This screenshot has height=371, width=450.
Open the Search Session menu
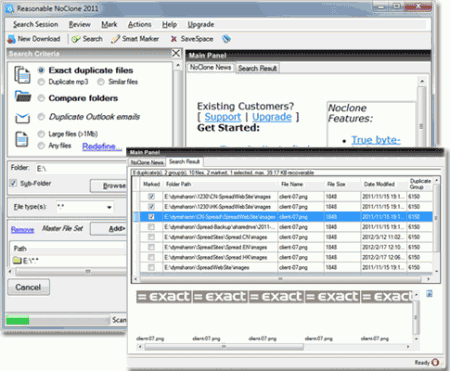pos(35,24)
